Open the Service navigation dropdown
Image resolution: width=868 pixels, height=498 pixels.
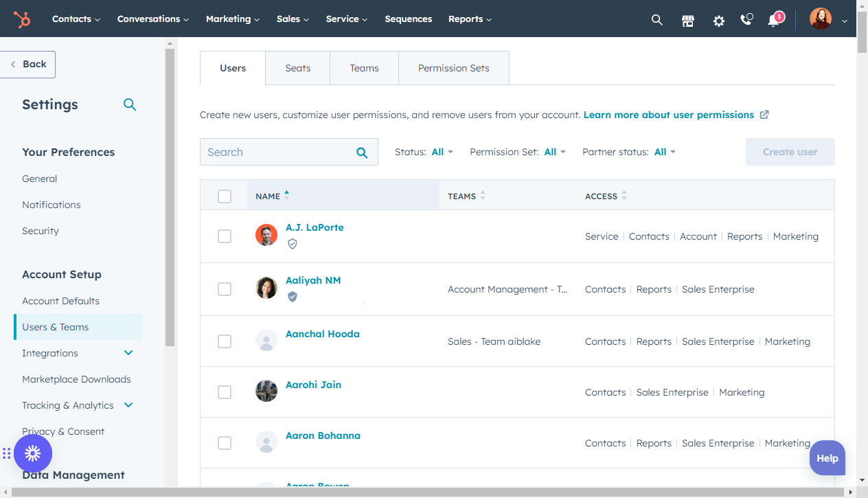tap(347, 19)
